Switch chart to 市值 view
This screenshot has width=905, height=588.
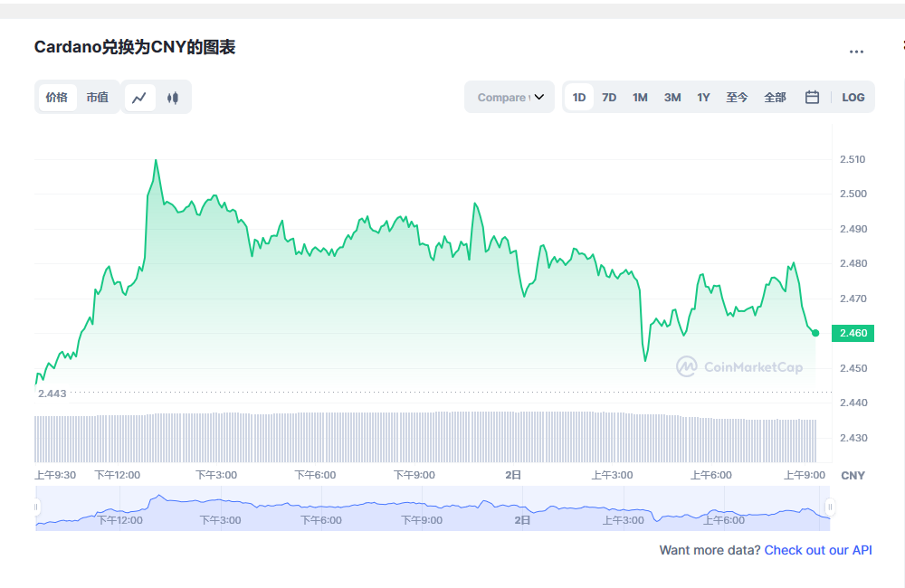(x=98, y=97)
